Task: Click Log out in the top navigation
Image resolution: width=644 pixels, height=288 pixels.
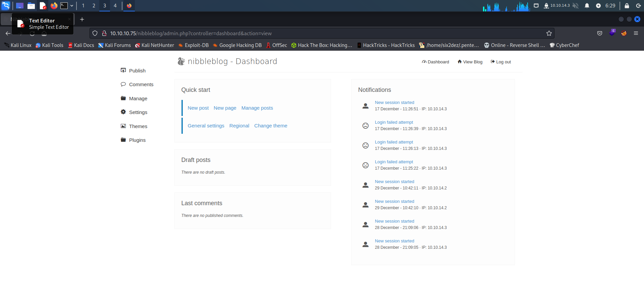Action: [x=503, y=62]
